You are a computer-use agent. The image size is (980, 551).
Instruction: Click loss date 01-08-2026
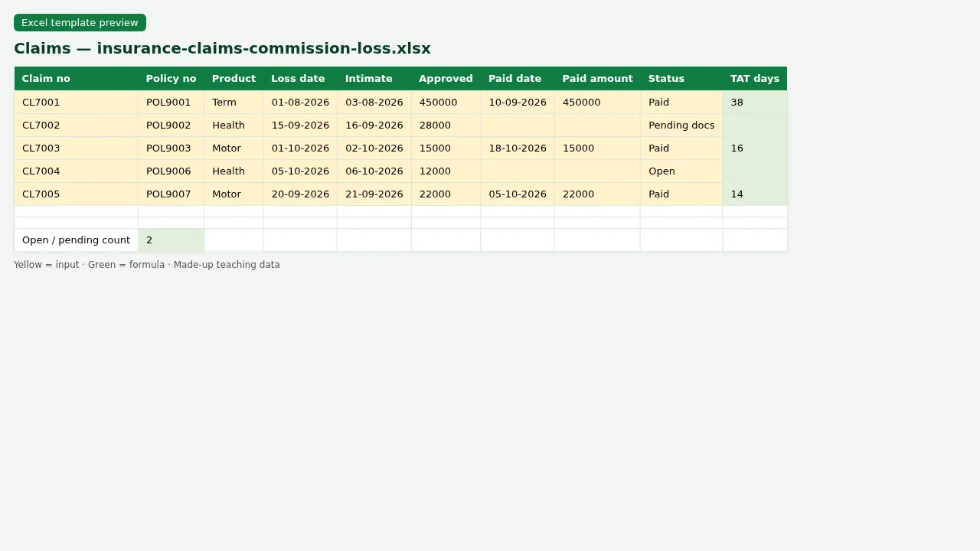[300, 103]
